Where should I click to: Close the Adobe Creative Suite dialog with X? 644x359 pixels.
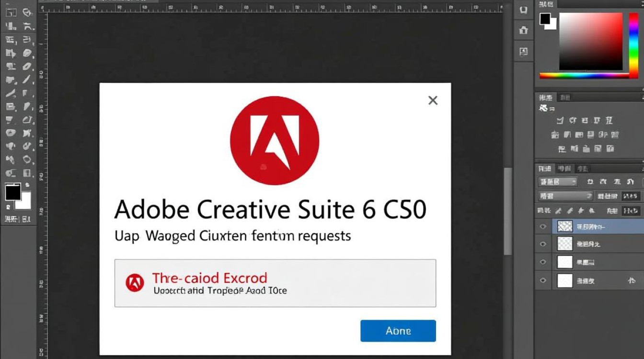433,100
